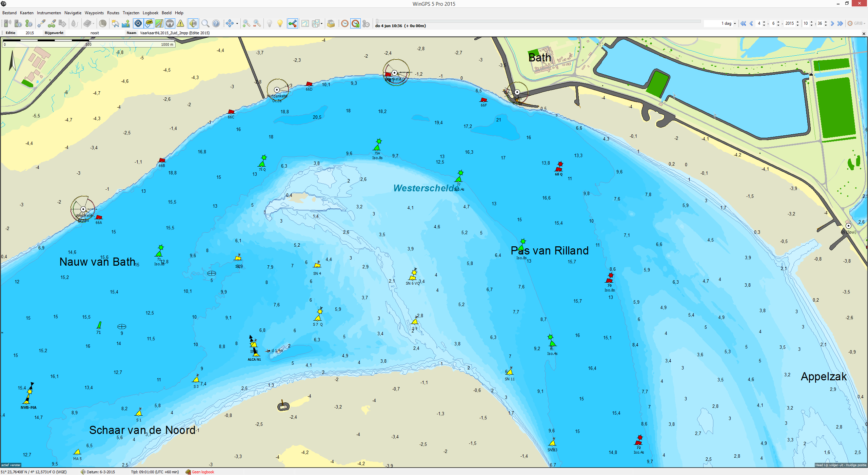Zoom out with the minus magnifier
868x475 pixels.
(257, 23)
